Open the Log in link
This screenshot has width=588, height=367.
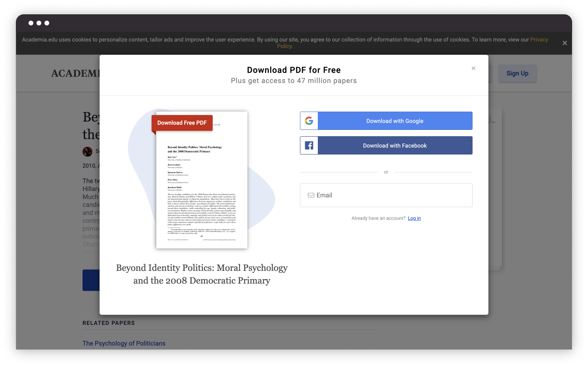(414, 218)
